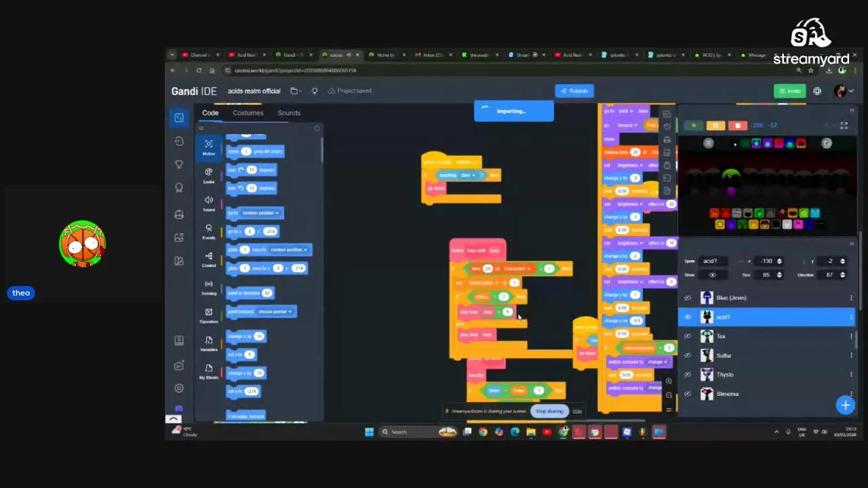868x488 pixels.
Task: Select the Variables block category
Action: click(209, 343)
